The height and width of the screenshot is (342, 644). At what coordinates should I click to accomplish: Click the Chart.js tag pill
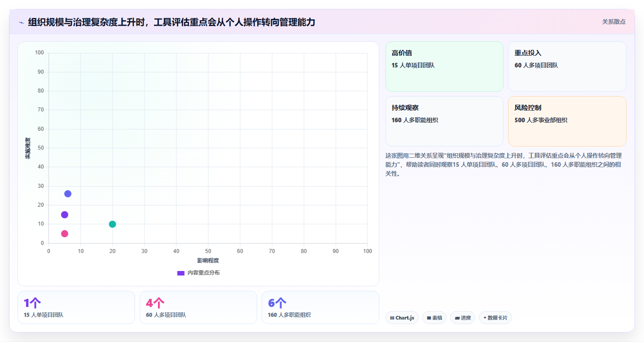click(x=402, y=318)
